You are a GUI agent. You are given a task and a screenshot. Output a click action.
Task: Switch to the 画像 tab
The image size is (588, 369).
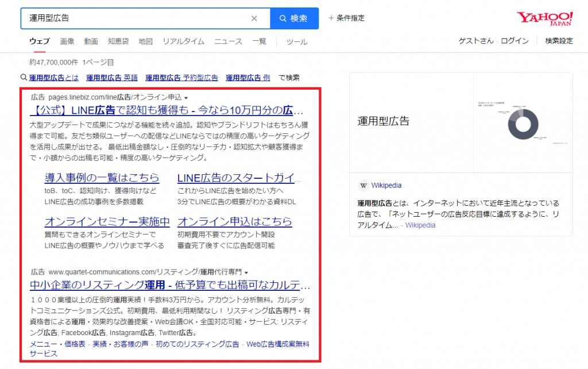click(67, 41)
